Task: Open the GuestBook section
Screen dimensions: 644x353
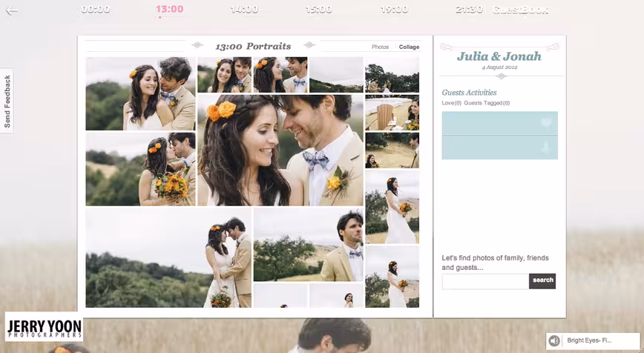Action: [520, 10]
